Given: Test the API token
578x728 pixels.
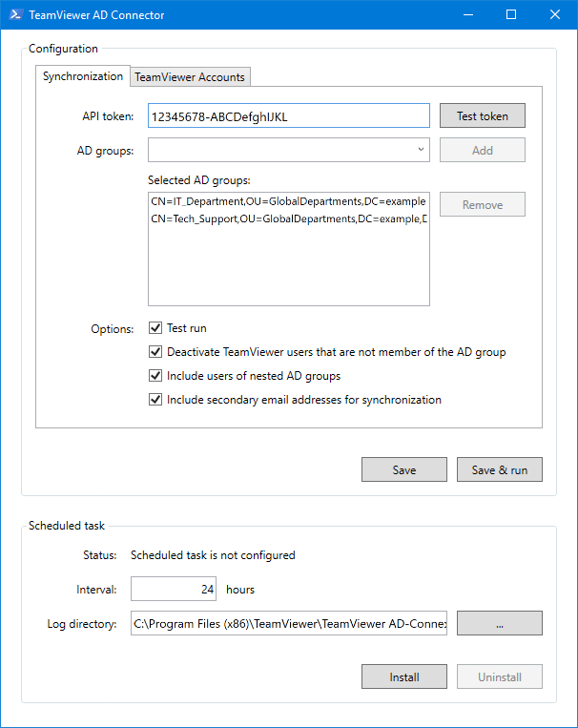Looking at the screenshot, I should point(483,115).
